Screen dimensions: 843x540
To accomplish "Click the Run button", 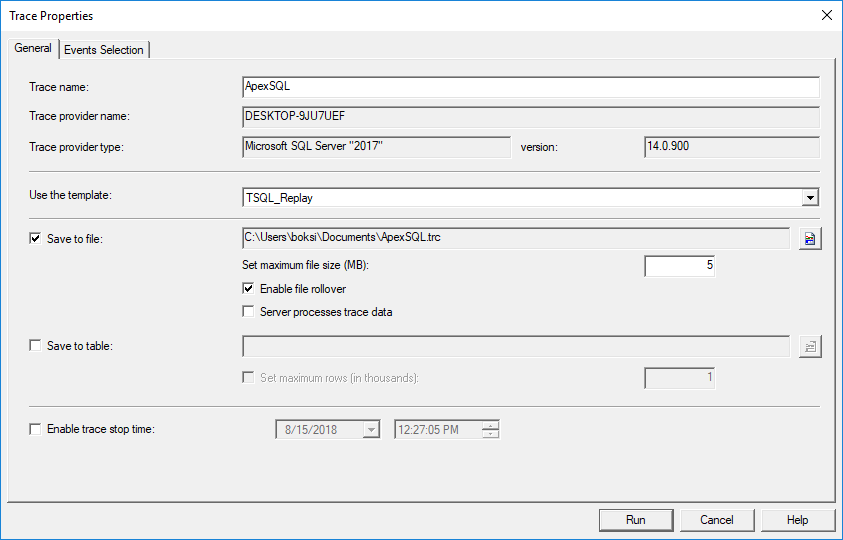I will click(635, 520).
